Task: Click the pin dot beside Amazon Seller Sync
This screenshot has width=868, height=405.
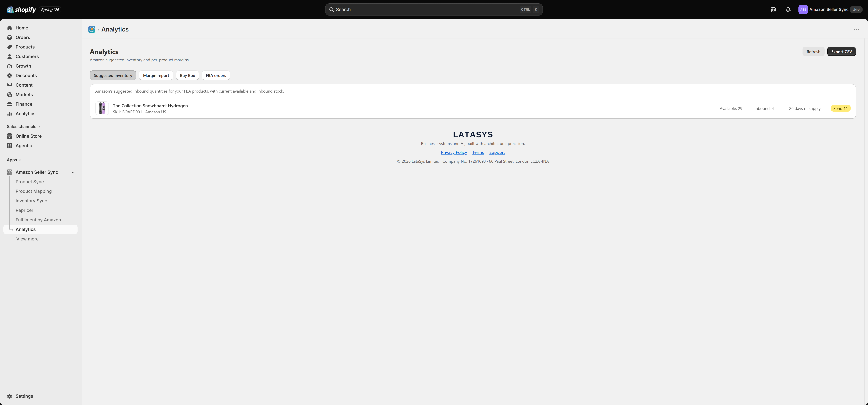Action: 73,172
